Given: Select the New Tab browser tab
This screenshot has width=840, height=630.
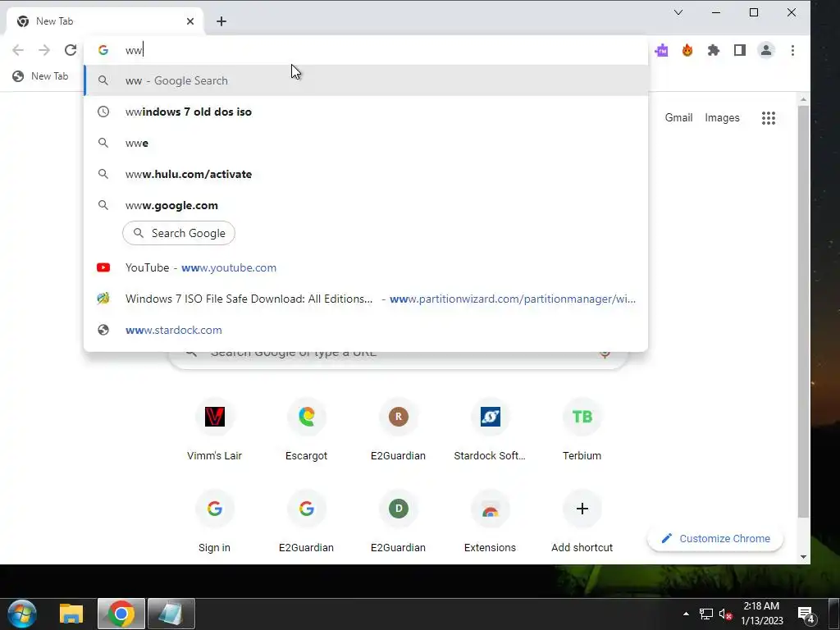Looking at the screenshot, I should click(x=104, y=21).
